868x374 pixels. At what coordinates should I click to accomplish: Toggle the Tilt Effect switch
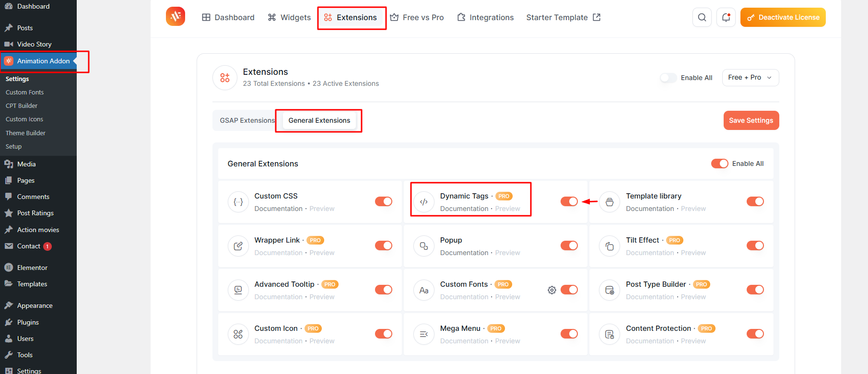tap(755, 245)
